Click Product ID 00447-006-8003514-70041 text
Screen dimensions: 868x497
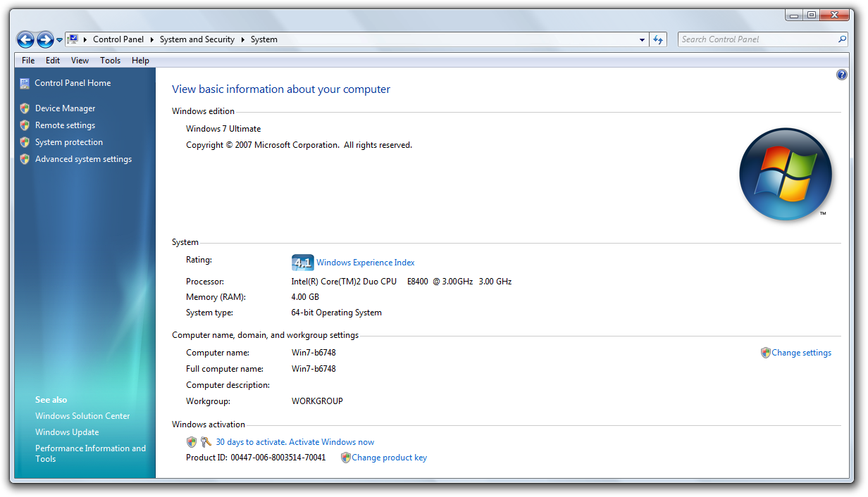click(x=256, y=458)
